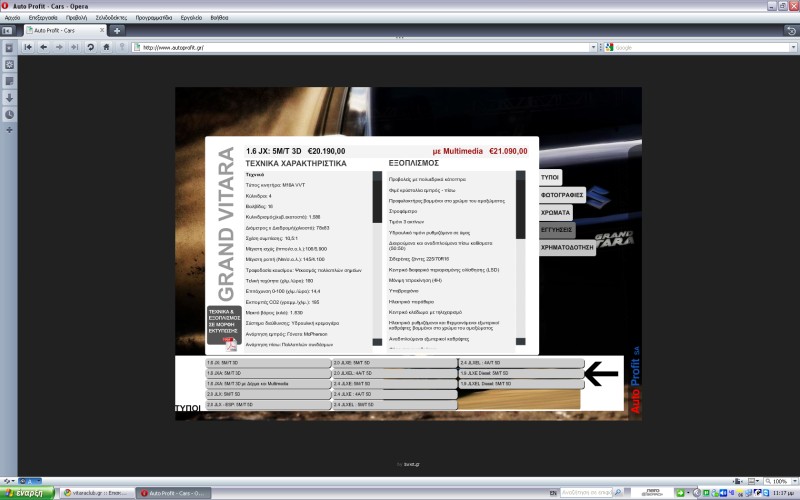Open the Βοήθεια menu
This screenshot has height=500, width=800.
(x=219, y=17)
